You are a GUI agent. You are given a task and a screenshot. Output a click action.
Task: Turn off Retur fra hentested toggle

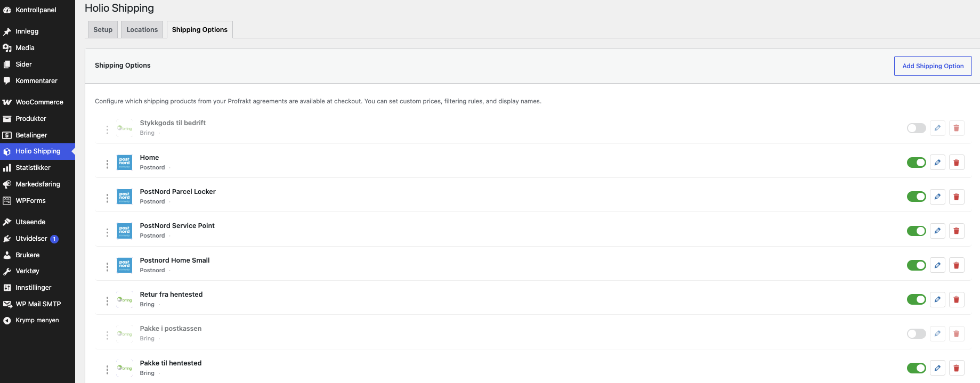point(917,299)
